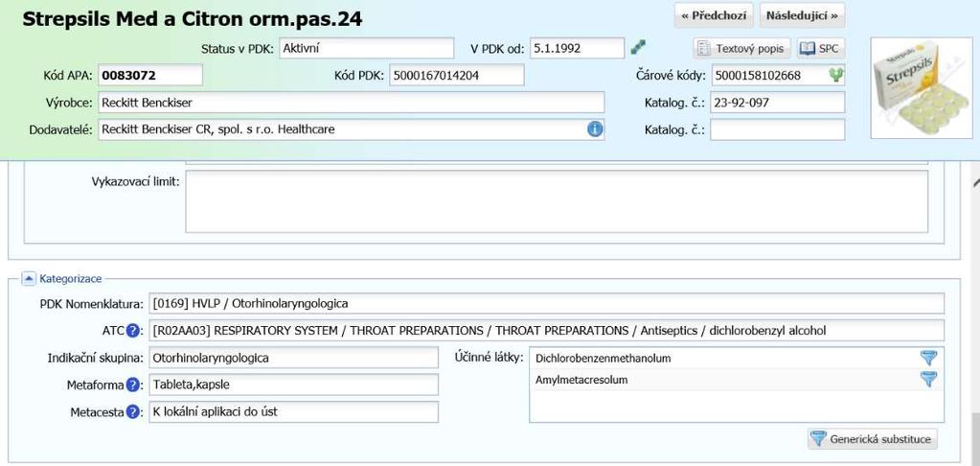Image resolution: width=980 pixels, height=466 pixels.
Task: Click the Indikační skupina field
Action: pos(294,358)
